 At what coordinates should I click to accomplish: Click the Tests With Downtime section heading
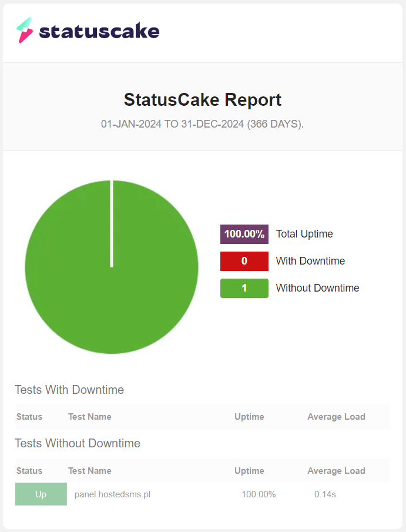click(x=69, y=390)
